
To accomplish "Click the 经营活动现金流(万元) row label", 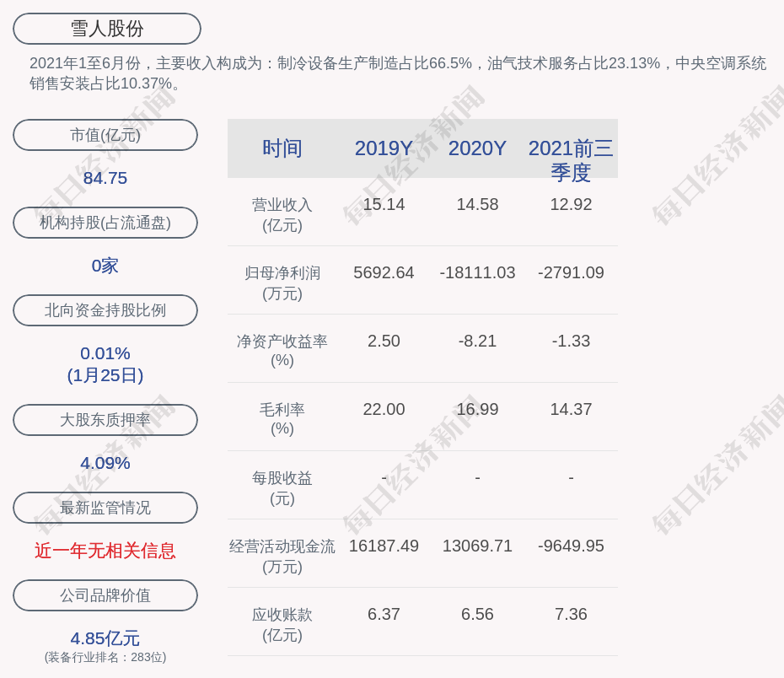I will [282, 556].
